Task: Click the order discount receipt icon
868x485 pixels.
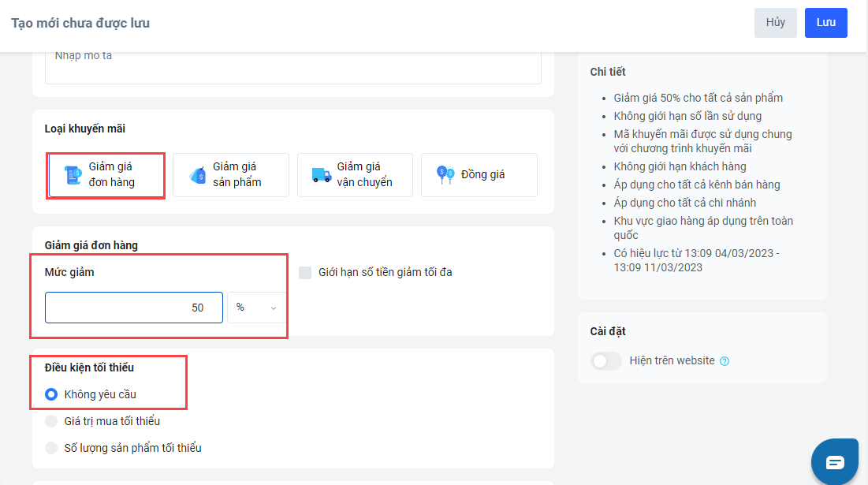Action: coord(73,175)
